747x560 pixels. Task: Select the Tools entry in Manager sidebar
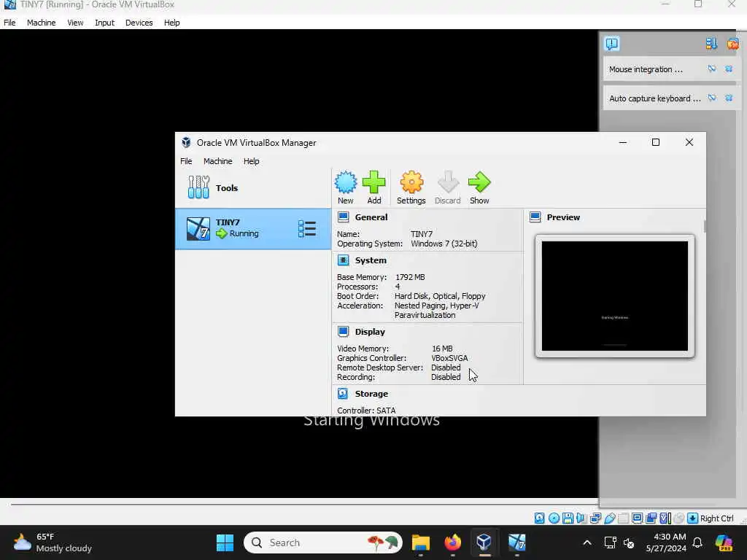click(253, 187)
